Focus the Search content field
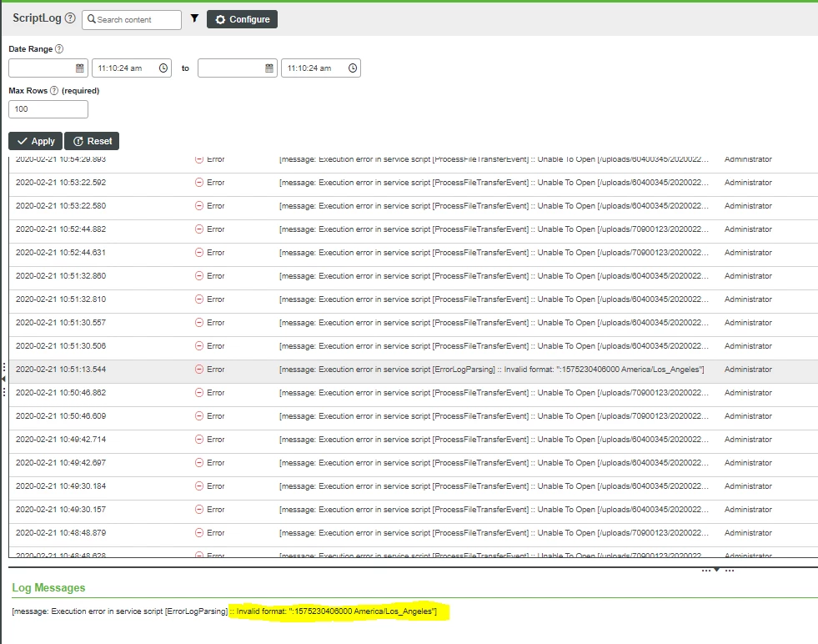The height and width of the screenshot is (644, 818). click(x=132, y=19)
